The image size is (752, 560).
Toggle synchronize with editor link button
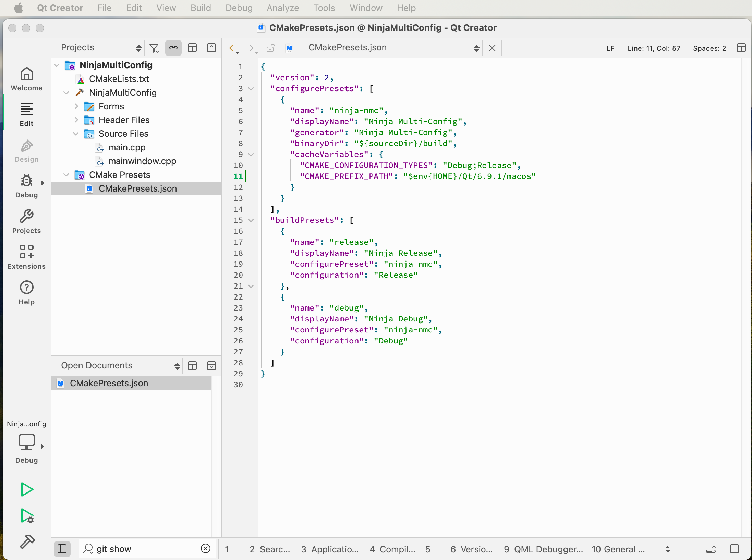point(173,48)
